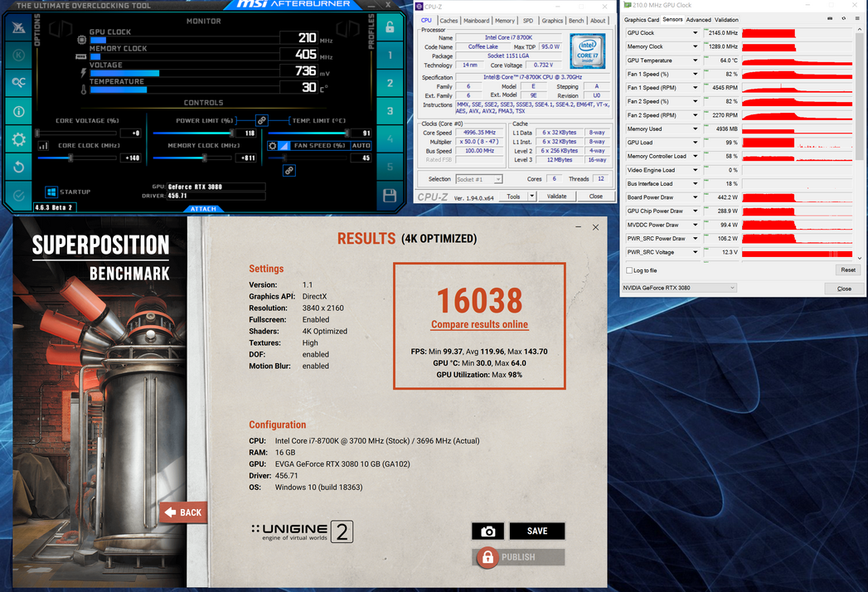This screenshot has width=868, height=592.
Task: Open the SPD tab in CPU-Z
Action: point(528,21)
